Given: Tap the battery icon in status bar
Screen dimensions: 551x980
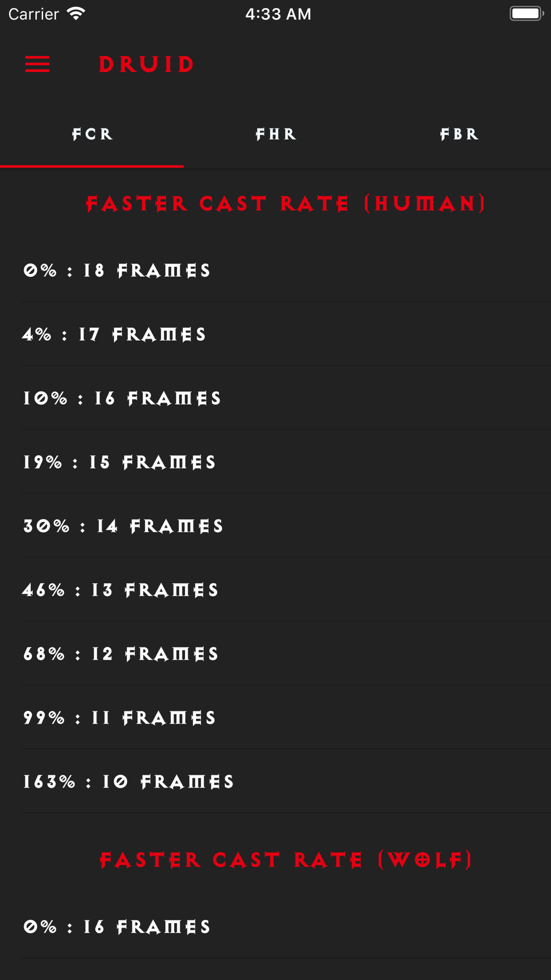Looking at the screenshot, I should [x=526, y=14].
